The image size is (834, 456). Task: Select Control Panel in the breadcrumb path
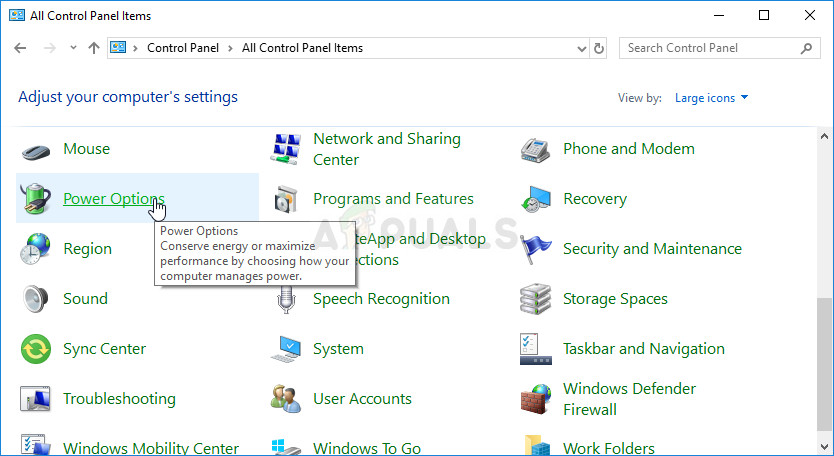point(182,48)
